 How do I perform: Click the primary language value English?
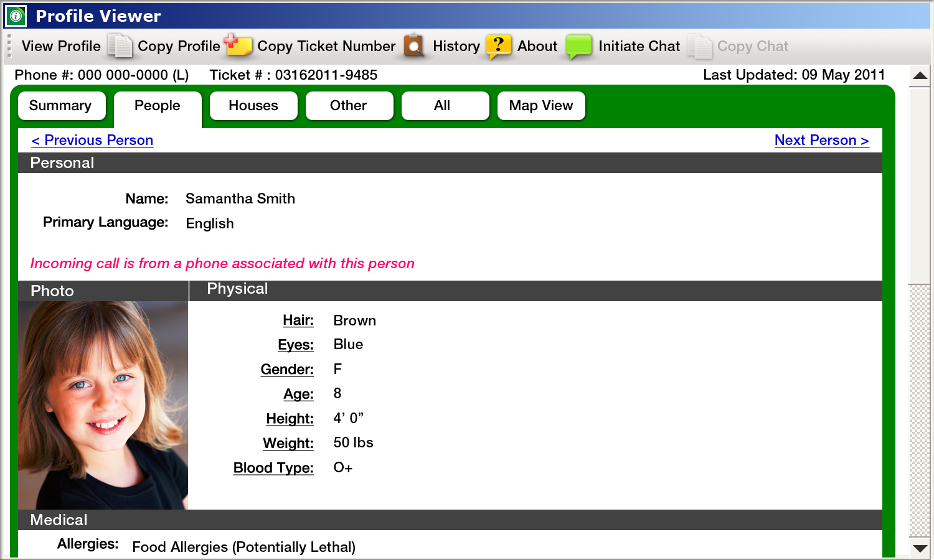pyautogui.click(x=210, y=224)
